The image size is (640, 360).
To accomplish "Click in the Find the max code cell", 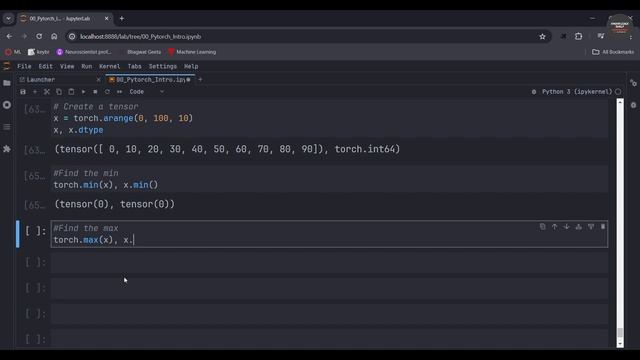I will 329,234.
